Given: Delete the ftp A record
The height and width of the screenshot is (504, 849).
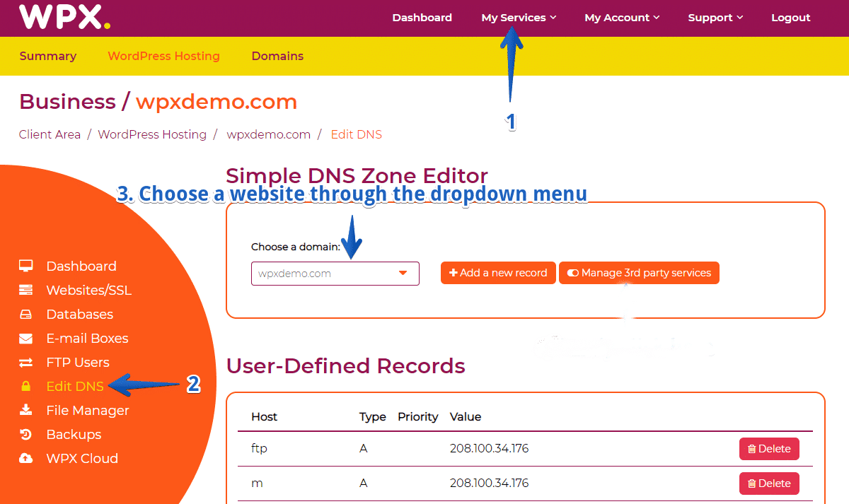Looking at the screenshot, I should tap(770, 449).
